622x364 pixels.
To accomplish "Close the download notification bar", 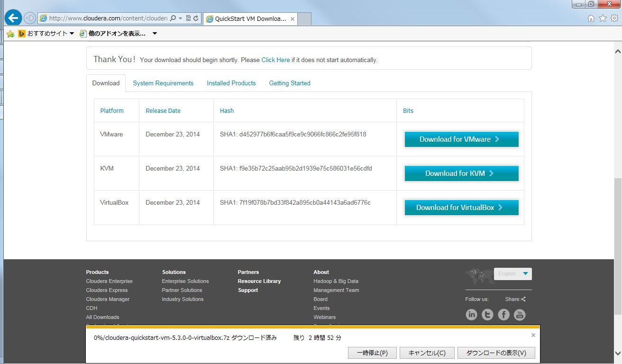I will tap(533, 335).
